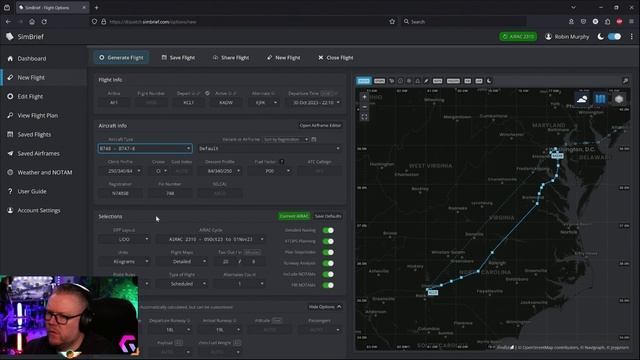The width and height of the screenshot is (640, 360).
Task: Click Save Defaults button
Action: [328, 216]
